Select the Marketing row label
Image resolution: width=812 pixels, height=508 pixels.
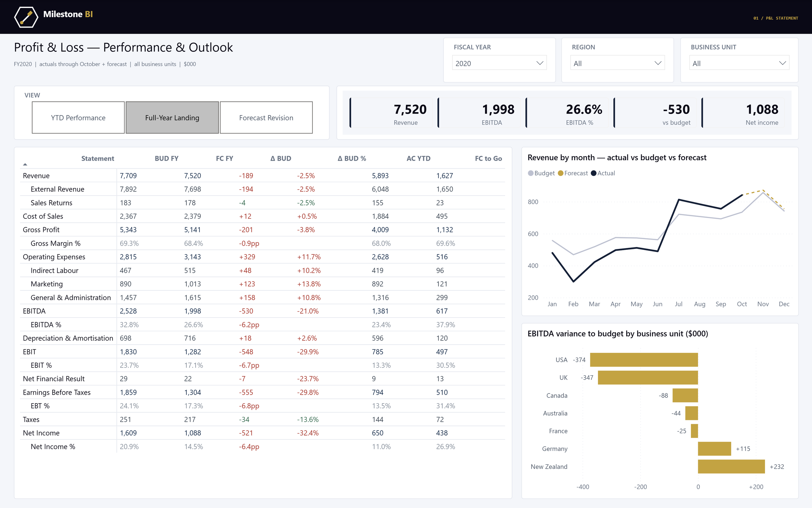point(47,284)
